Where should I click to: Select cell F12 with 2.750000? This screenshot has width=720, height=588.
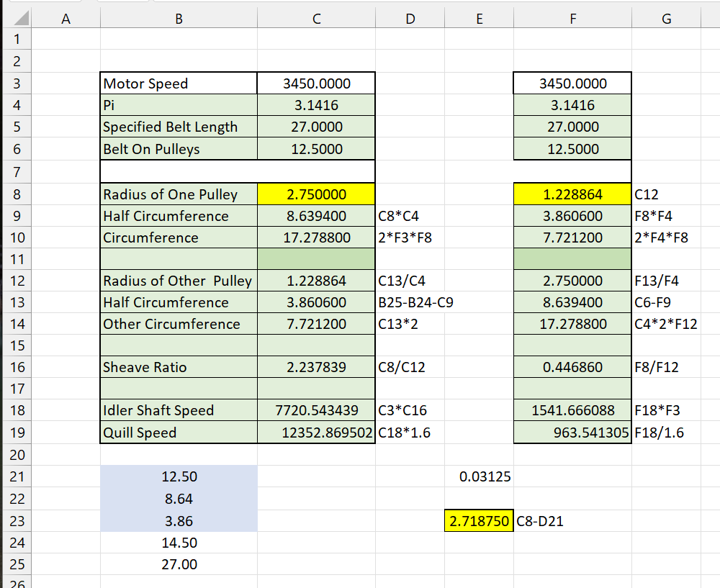[x=572, y=281]
